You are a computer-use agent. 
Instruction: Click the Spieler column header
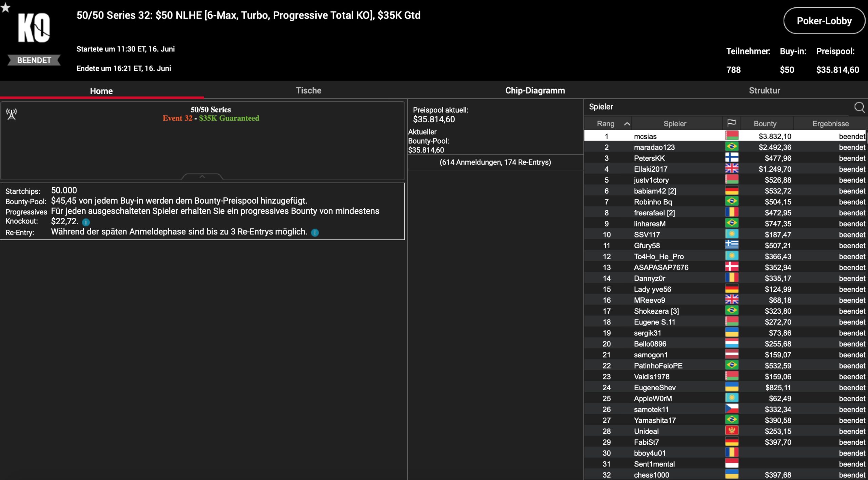coord(674,124)
